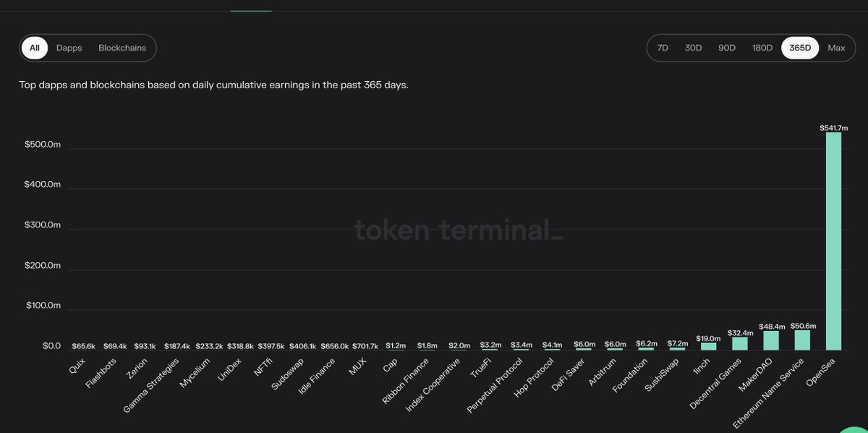Select the Max time range
This screenshot has width=868, height=433.
836,48
